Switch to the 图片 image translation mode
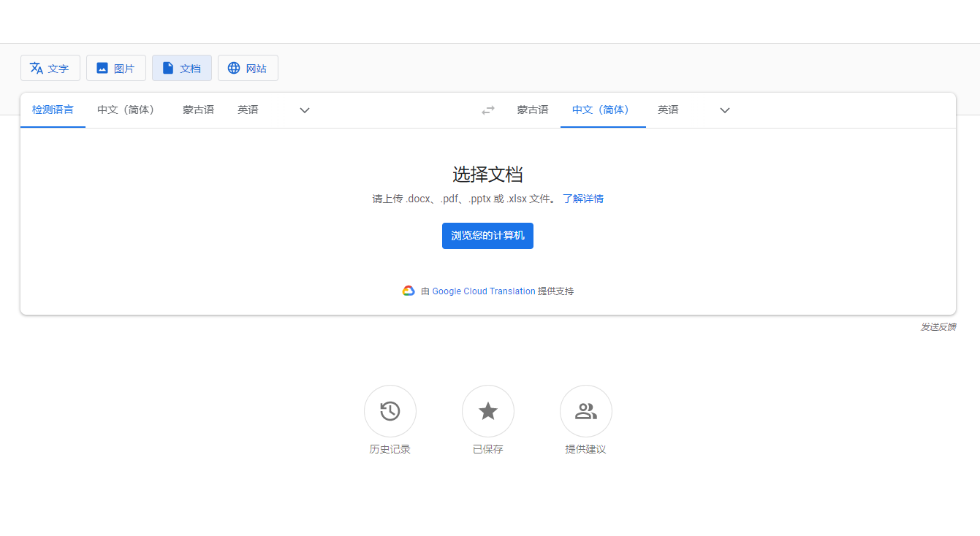This screenshot has width=980, height=536. 116,68
